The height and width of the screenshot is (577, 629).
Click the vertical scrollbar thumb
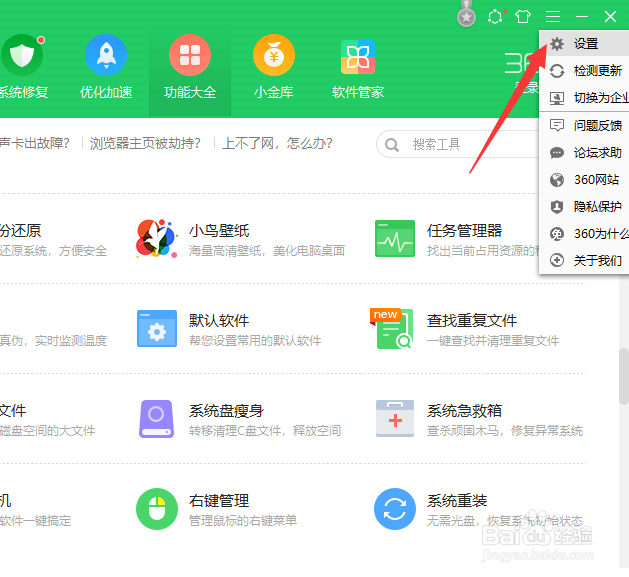[x=624, y=376]
